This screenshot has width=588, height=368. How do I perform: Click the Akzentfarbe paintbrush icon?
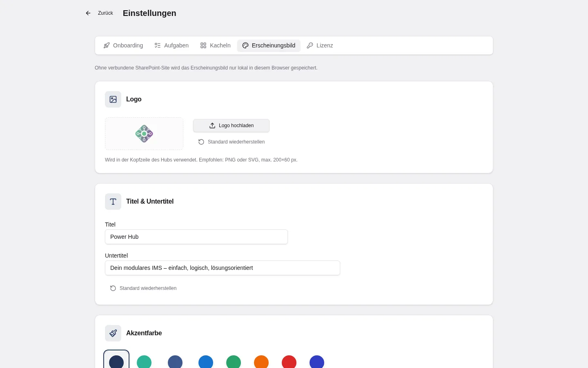click(113, 333)
